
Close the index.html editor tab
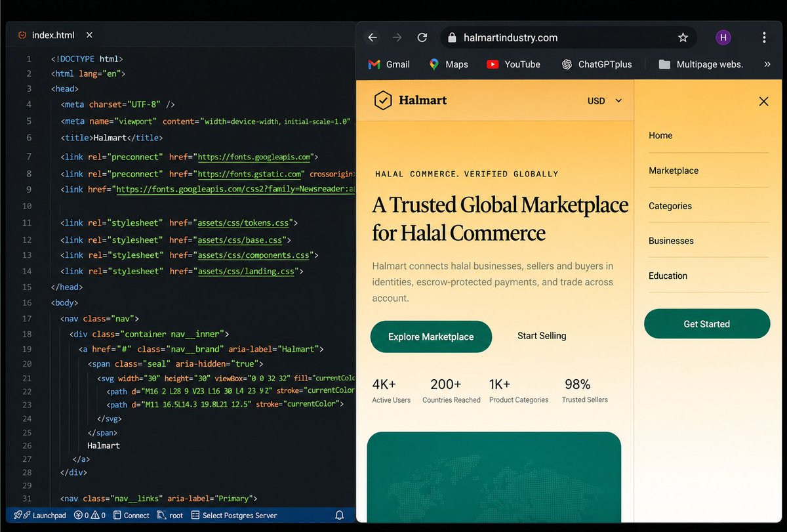coord(89,35)
